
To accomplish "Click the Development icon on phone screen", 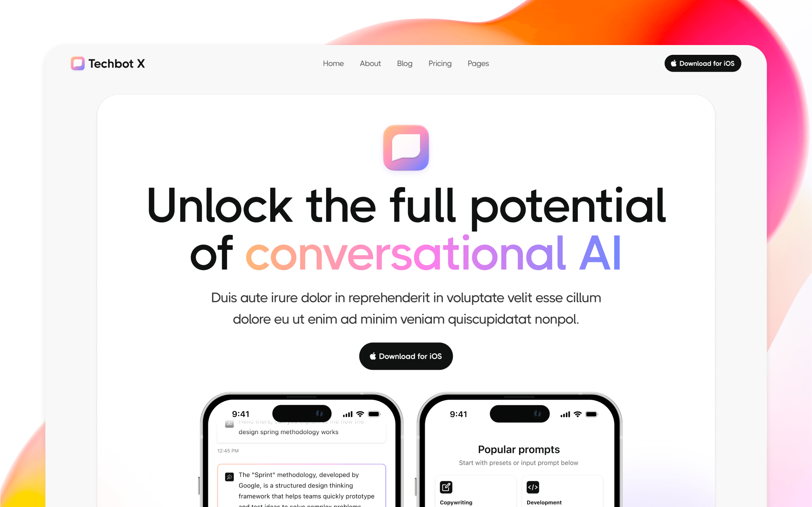I will tap(533, 488).
